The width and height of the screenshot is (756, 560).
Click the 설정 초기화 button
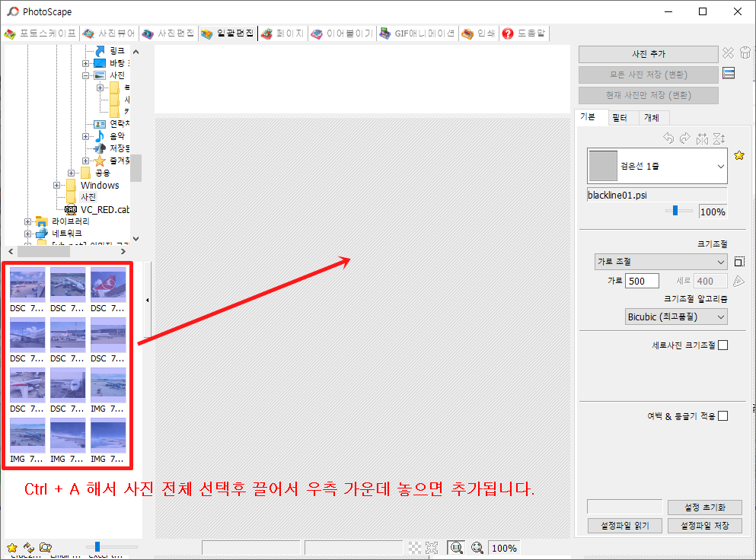[x=704, y=508]
